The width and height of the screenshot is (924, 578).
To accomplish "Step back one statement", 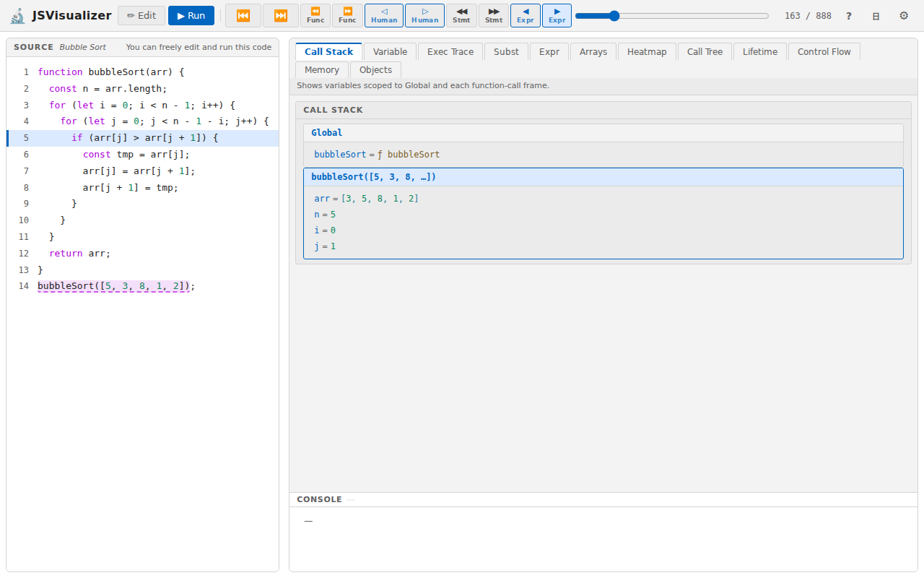I will point(461,16).
